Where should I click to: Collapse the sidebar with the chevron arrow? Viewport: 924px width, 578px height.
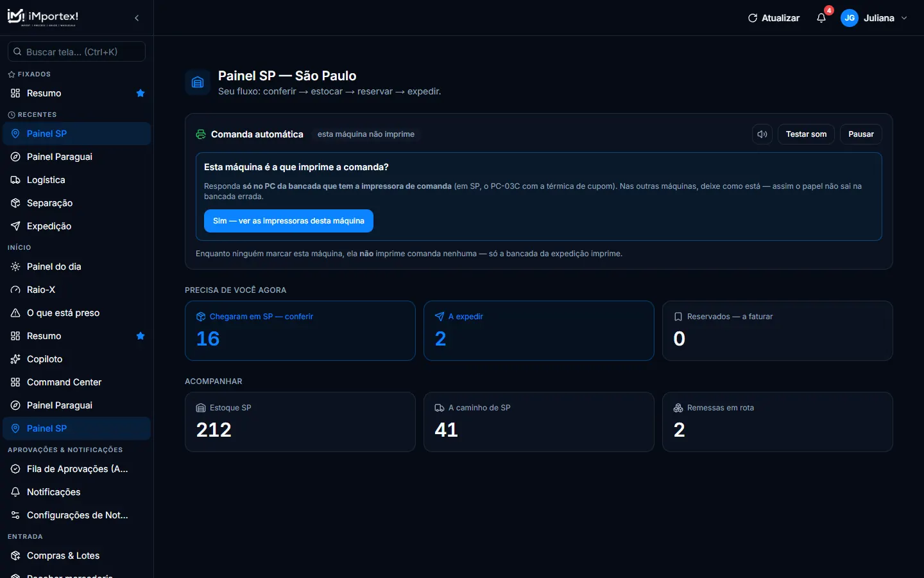pyautogui.click(x=137, y=18)
